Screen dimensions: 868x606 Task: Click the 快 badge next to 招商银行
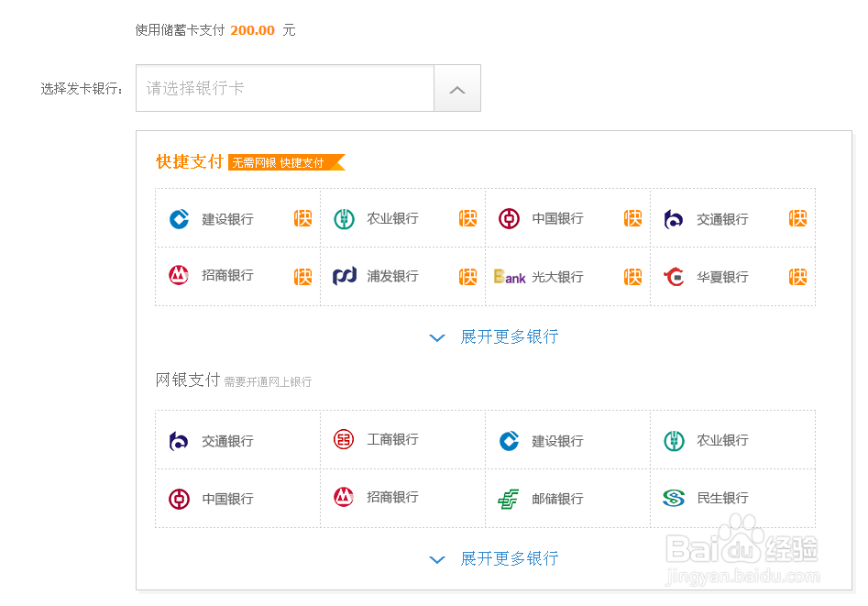pyautogui.click(x=302, y=276)
